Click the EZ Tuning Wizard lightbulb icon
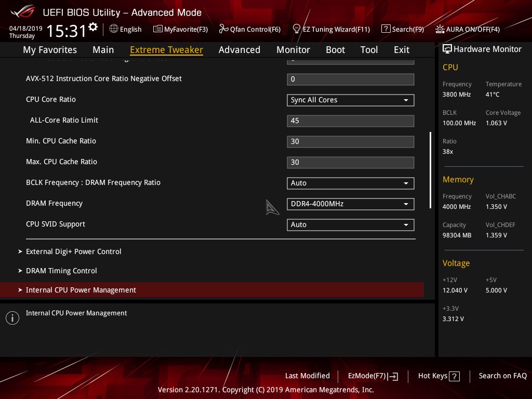This screenshot has height=399, width=532. (x=297, y=29)
